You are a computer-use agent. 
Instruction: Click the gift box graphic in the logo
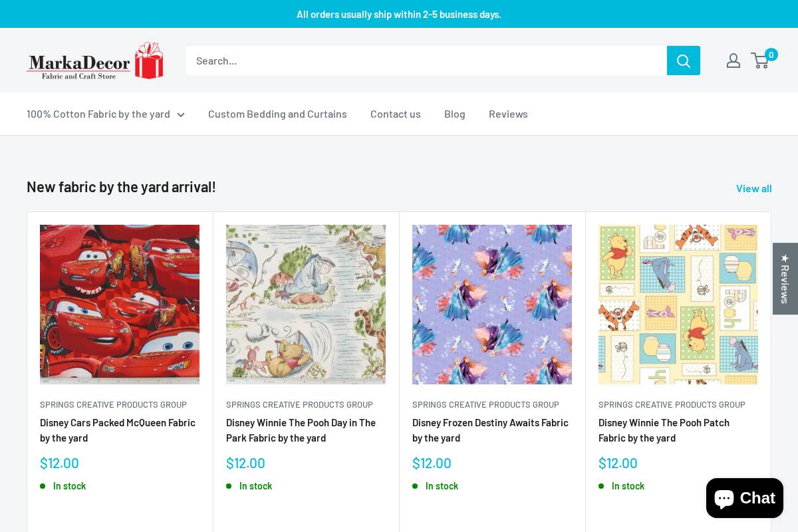[x=149, y=60]
